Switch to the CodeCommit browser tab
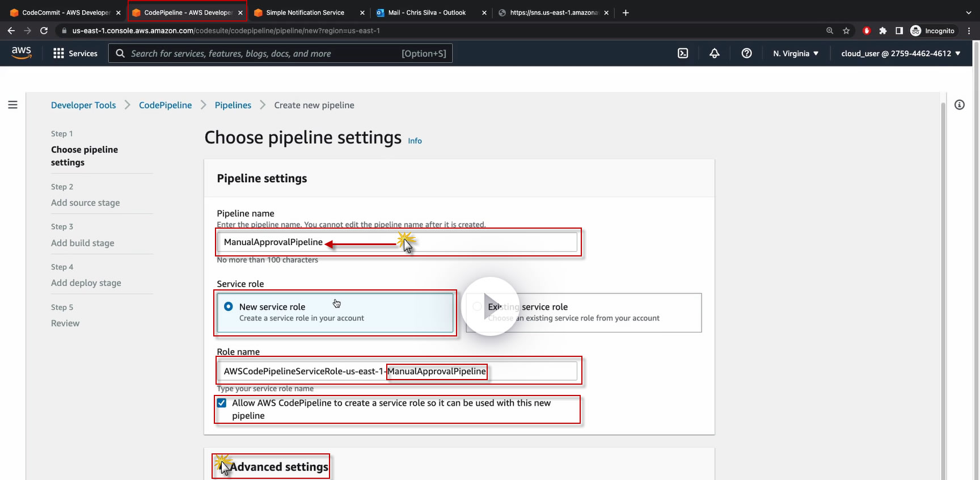980x480 pixels. coord(65,12)
